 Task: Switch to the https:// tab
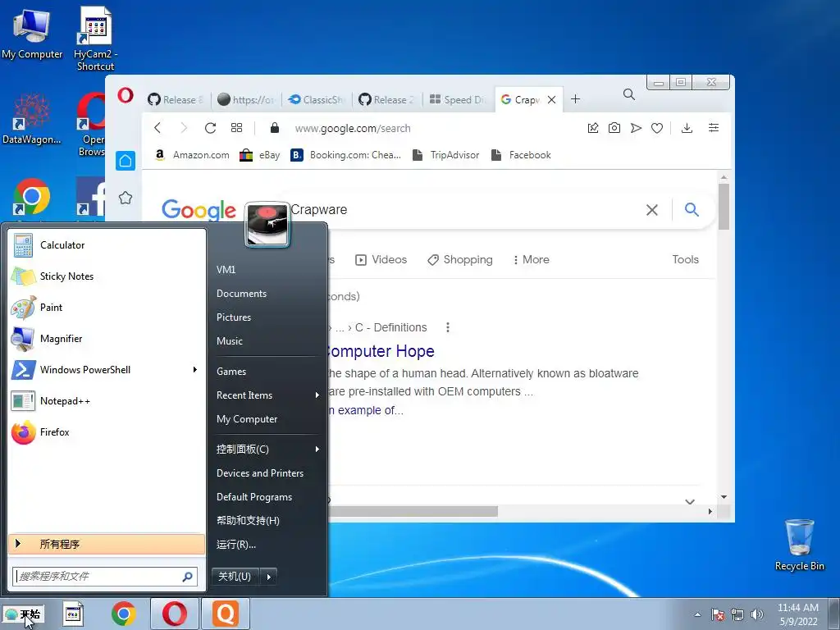point(246,99)
